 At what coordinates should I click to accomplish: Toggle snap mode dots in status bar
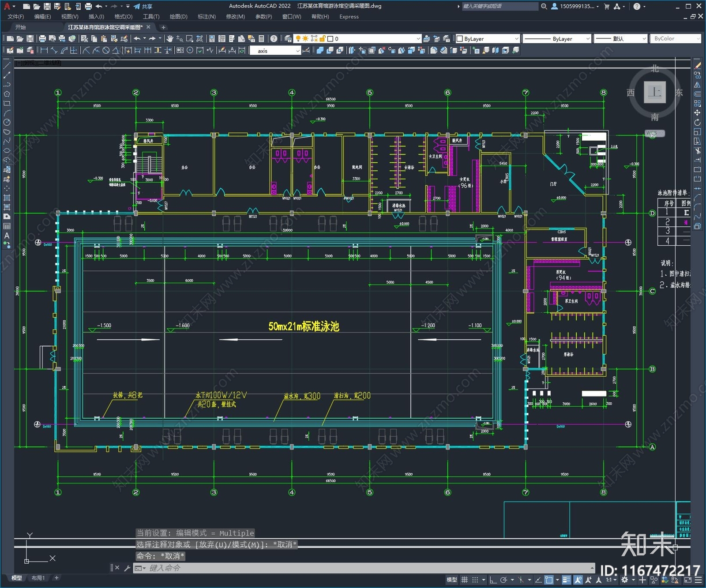click(x=475, y=580)
